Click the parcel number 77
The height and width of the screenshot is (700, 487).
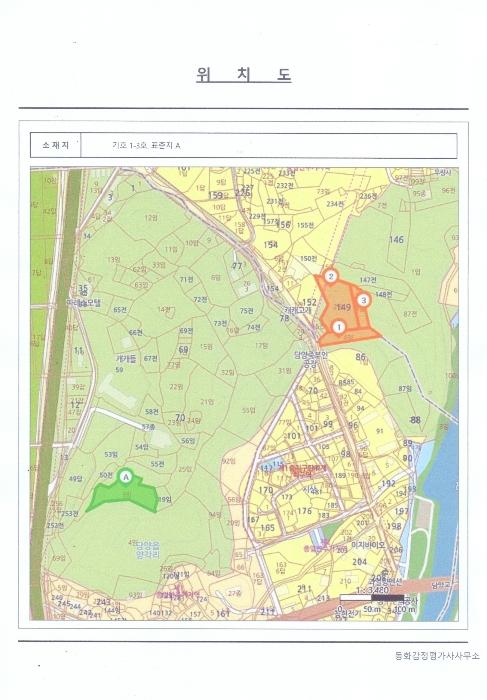237,266
